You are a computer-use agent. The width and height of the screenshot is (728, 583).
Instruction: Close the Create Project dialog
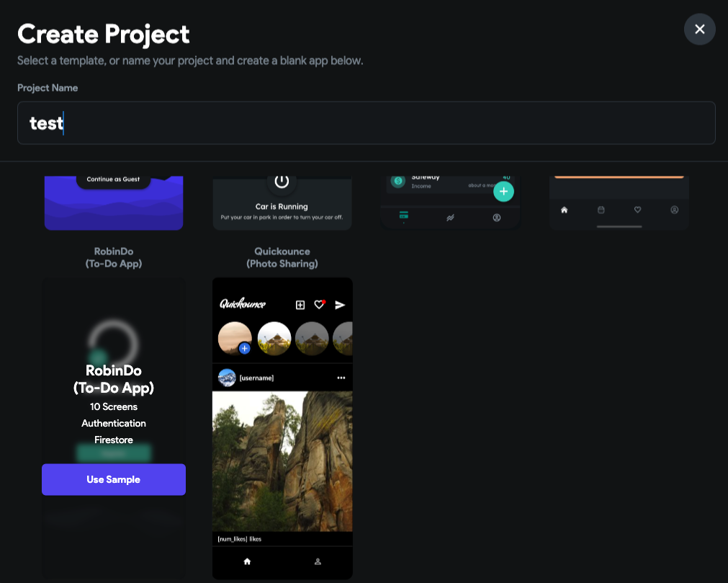pos(699,30)
